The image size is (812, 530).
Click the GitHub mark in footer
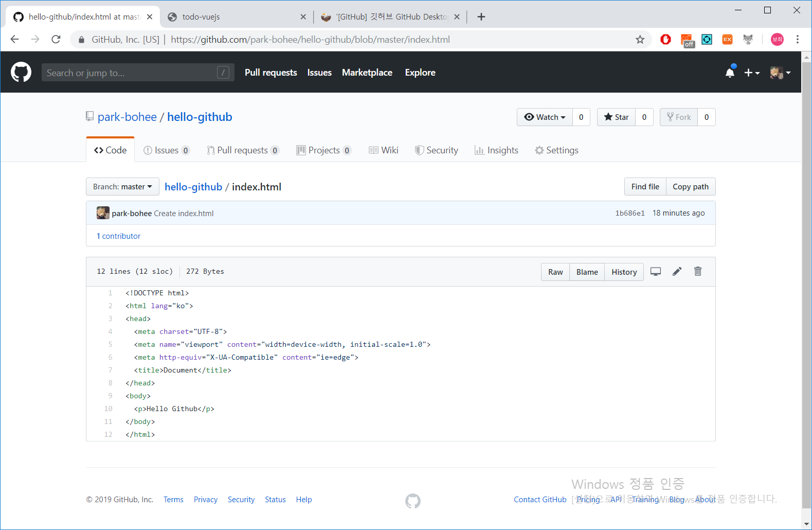pyautogui.click(x=413, y=501)
